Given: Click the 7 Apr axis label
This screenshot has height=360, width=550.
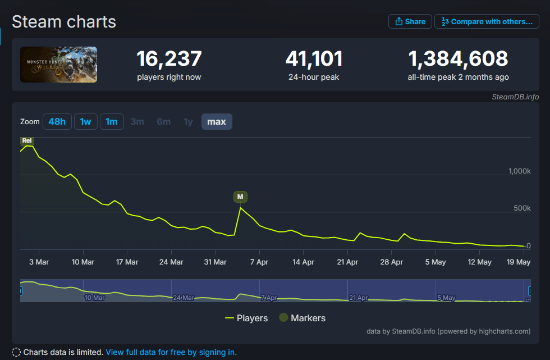Looking at the screenshot, I should point(259,262).
